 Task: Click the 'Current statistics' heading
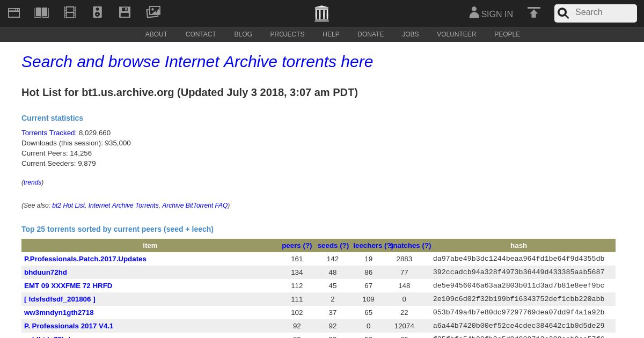(52, 118)
